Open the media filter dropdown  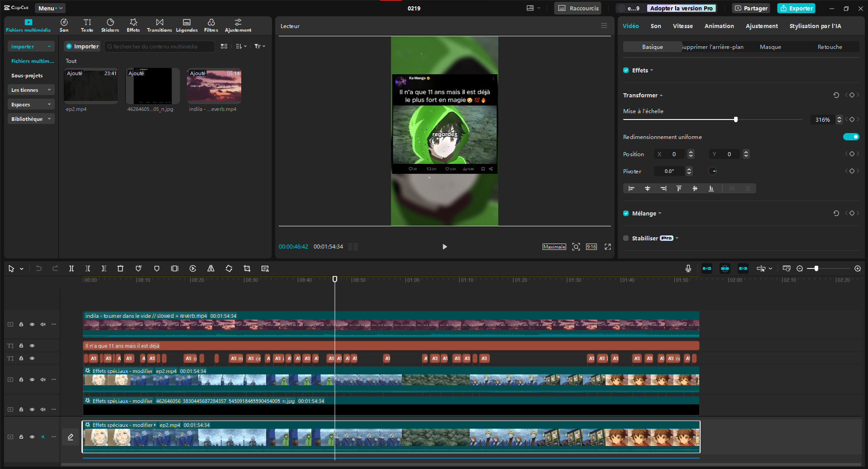click(x=260, y=46)
